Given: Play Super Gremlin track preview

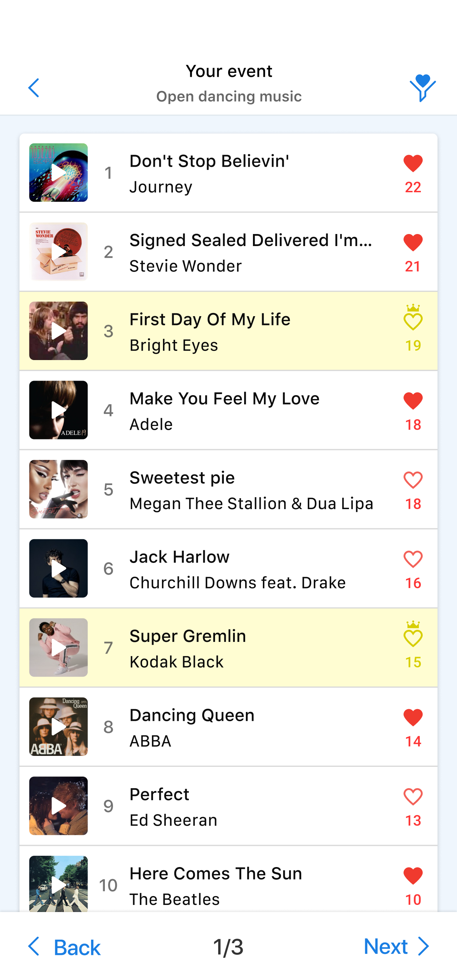Looking at the screenshot, I should 58,648.
